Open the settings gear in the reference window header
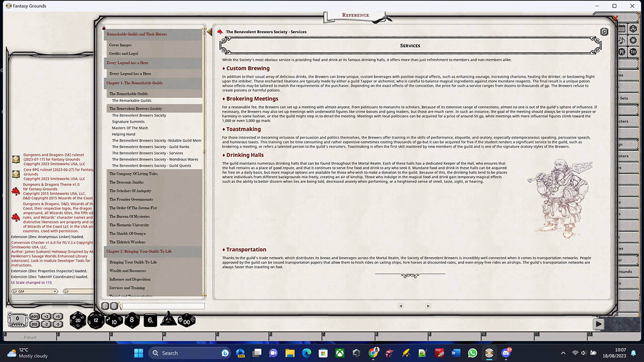This screenshot has height=362, width=644. [604, 32]
